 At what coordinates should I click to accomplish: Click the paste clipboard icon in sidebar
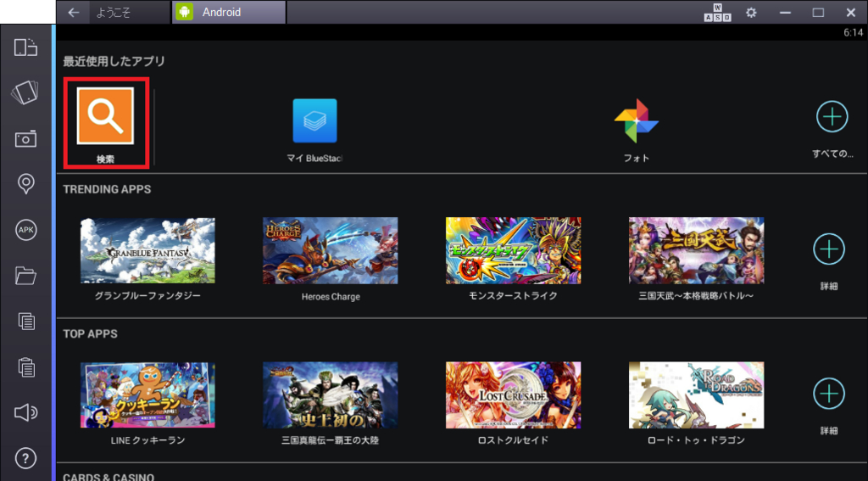[26, 366]
